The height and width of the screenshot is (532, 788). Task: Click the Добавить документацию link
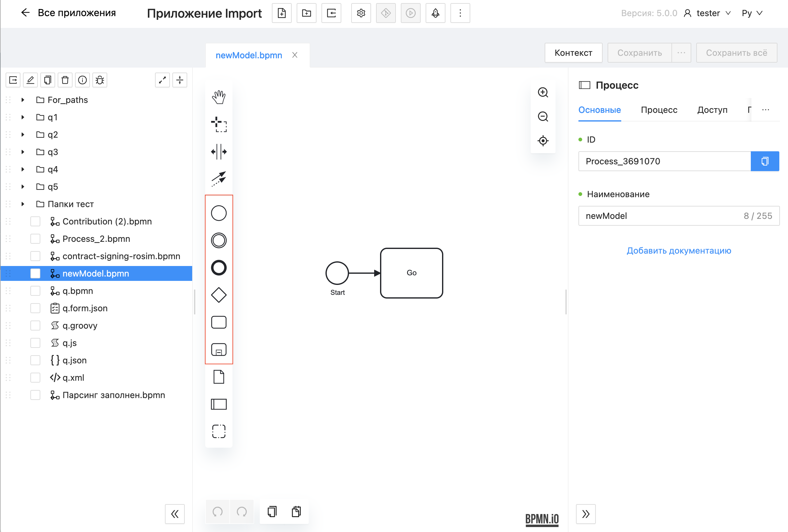tap(679, 250)
